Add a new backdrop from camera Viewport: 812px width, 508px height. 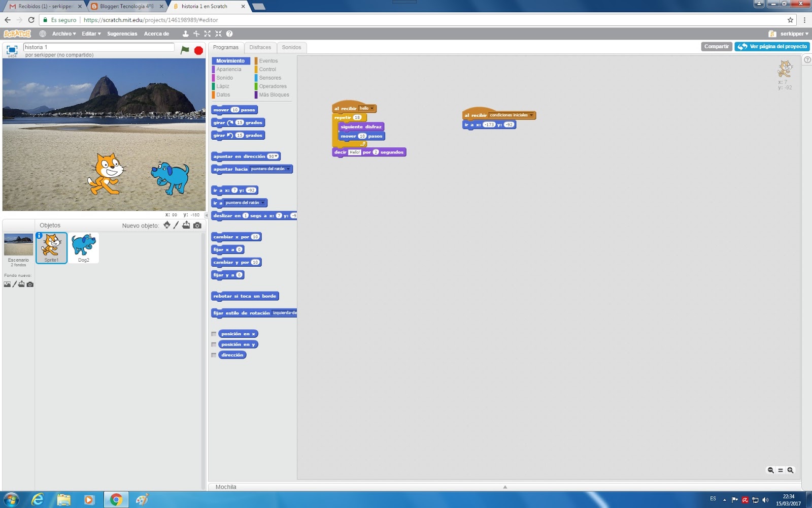[x=29, y=284]
